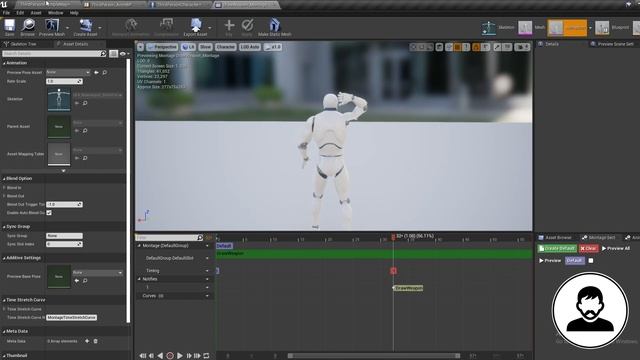Tick the checkbox beside Default section preview
The width and height of the screenshot is (640, 360).
591,260
